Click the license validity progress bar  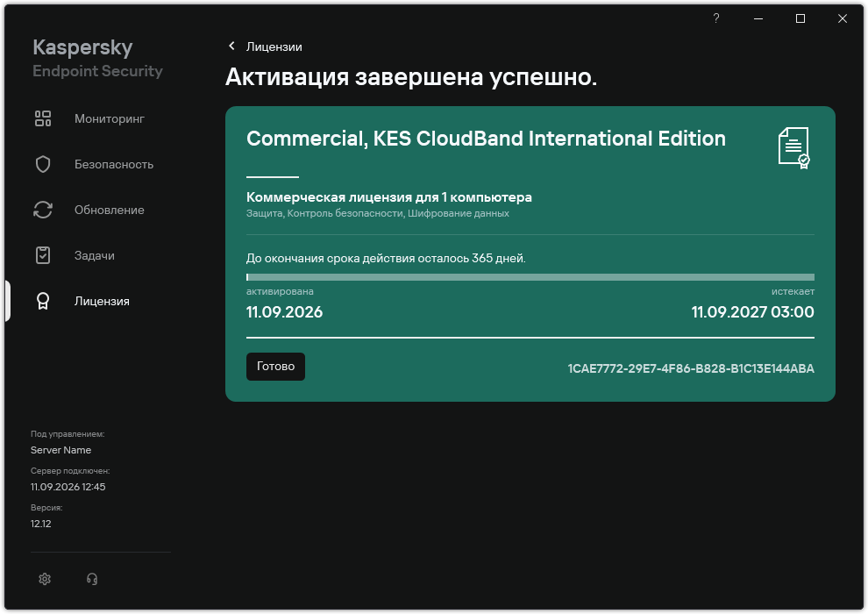(530, 277)
